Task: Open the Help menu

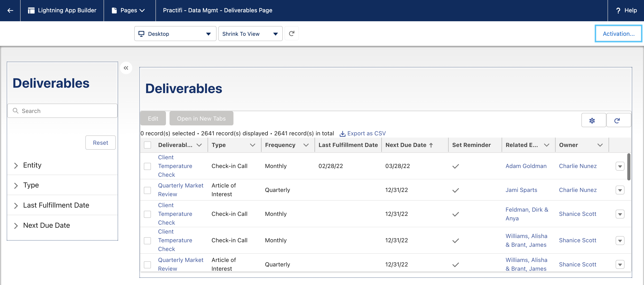Action: pyautogui.click(x=626, y=11)
